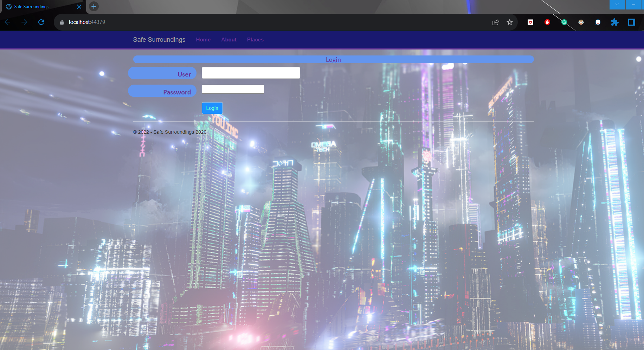The height and width of the screenshot is (350, 644).
Task: Click the share page icon
Action: click(496, 22)
